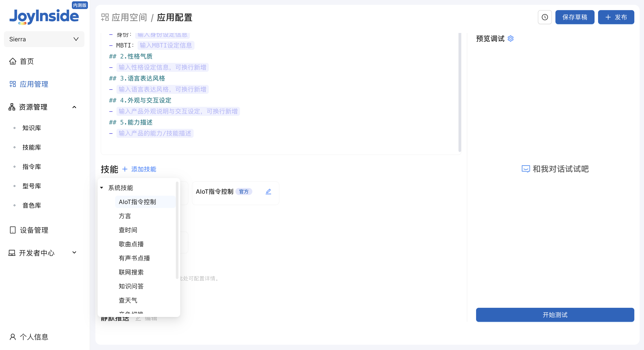Click the 开发者中心 laptop icon
Screen dimensions: 644x350
pos(12,253)
